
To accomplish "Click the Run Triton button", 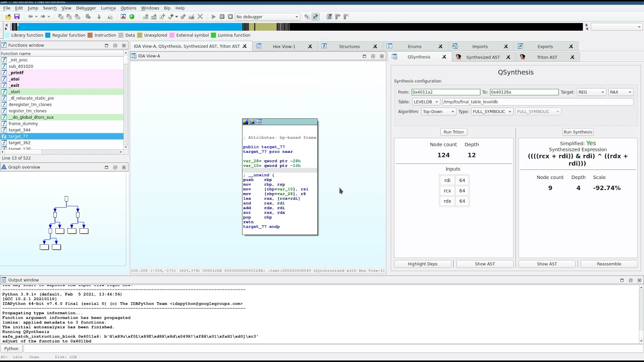I will tap(453, 132).
